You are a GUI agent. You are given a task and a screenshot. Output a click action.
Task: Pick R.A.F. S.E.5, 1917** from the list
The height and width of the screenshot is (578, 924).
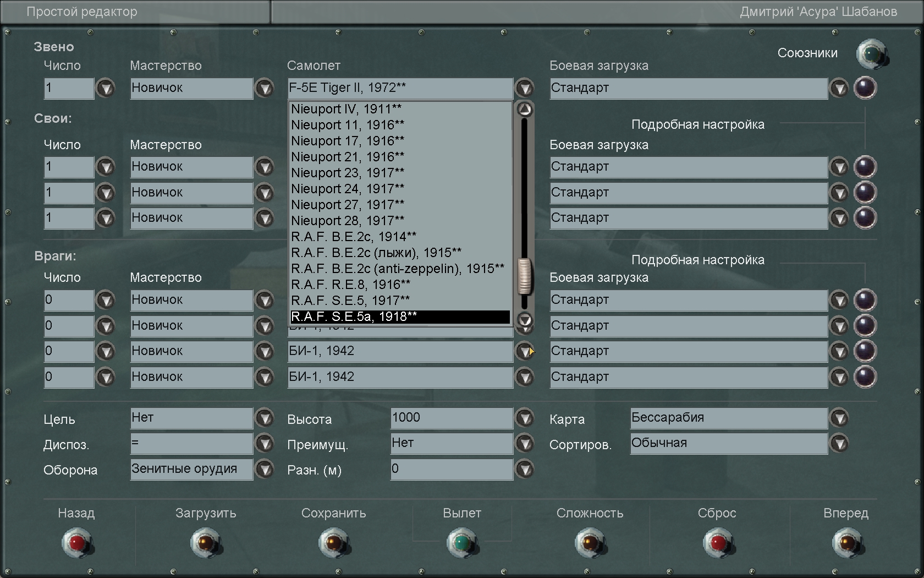pos(400,301)
